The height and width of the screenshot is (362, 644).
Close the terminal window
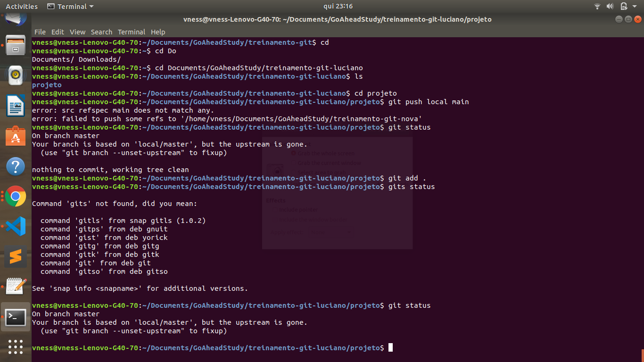pos(637,19)
